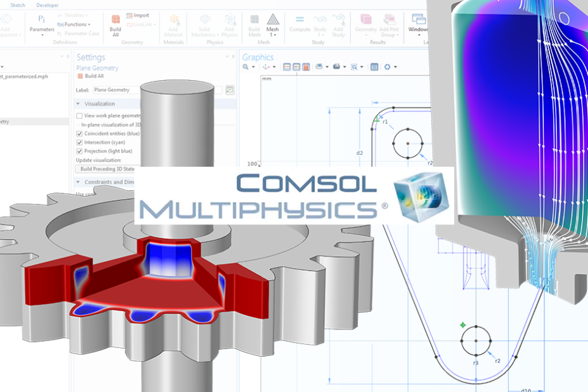Click the pin icon of the Settings panel
Image resolution: width=588 pixels, height=392 pixels.
233,57
